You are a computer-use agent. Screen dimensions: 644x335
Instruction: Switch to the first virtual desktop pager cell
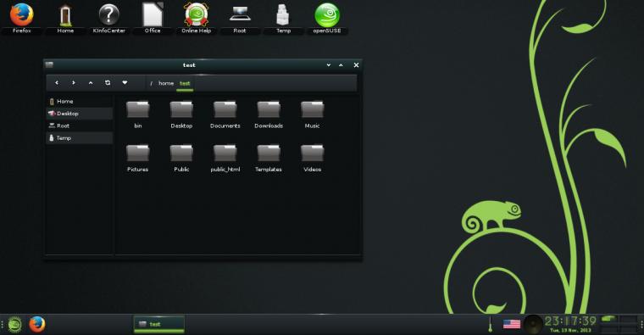(609, 320)
